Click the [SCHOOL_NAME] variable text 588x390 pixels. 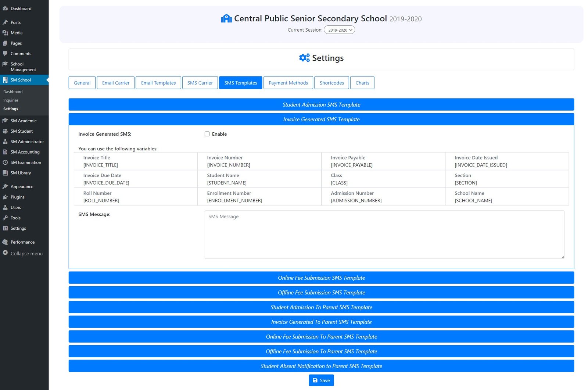tap(473, 201)
